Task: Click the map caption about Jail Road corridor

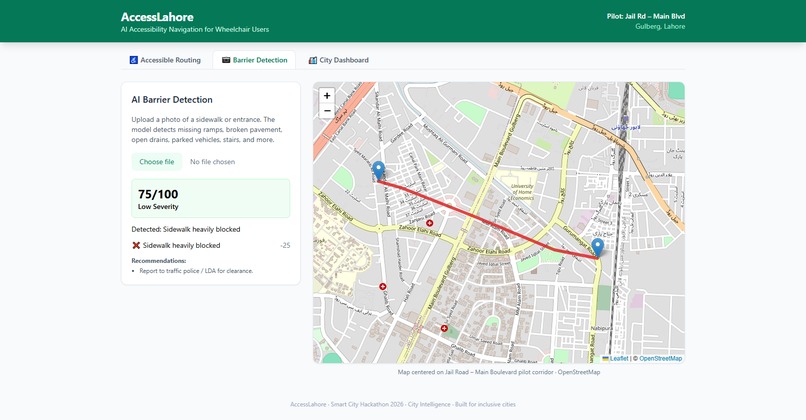Action: pos(499,372)
